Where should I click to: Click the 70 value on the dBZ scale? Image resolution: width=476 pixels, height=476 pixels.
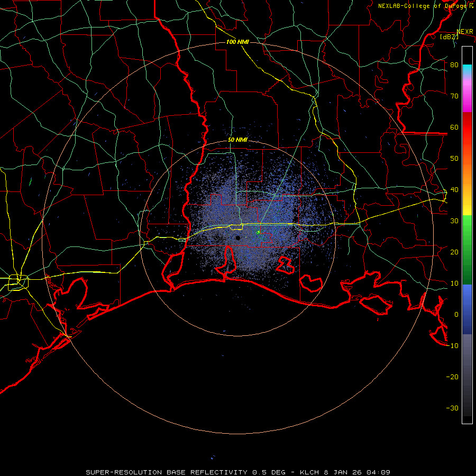(454, 96)
